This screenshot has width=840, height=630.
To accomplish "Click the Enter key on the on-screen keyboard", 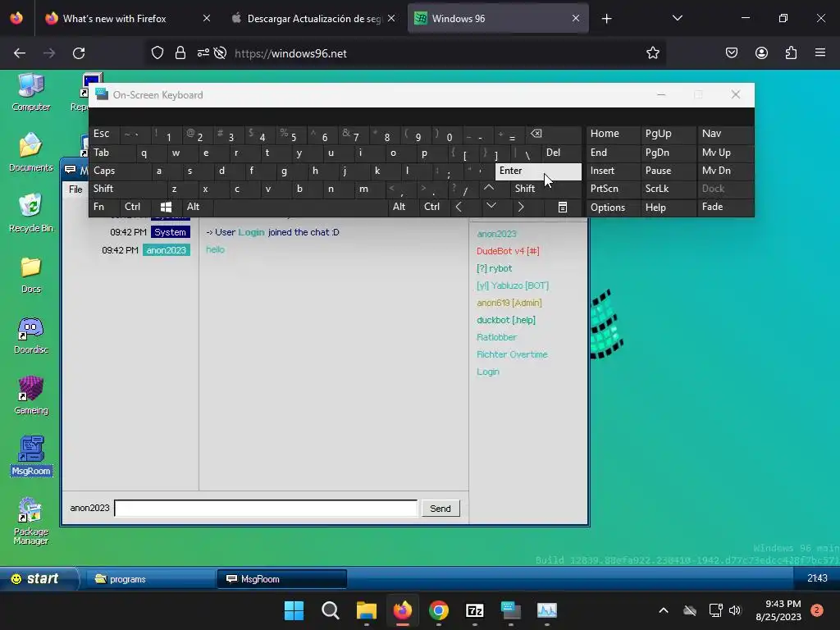I will [538, 171].
